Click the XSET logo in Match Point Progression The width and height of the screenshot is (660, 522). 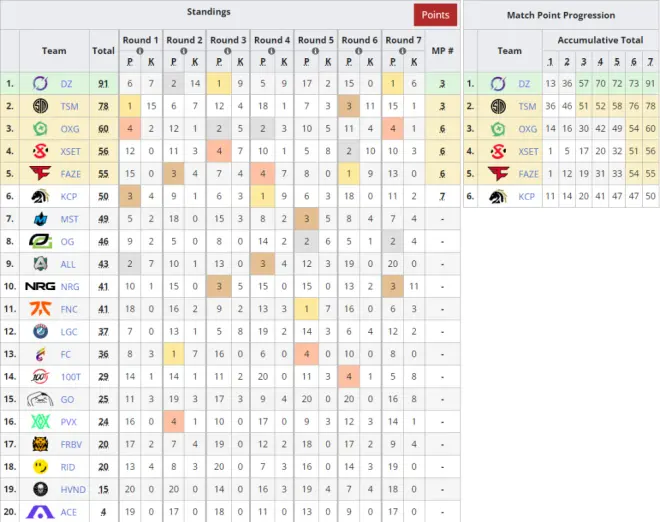point(498,151)
